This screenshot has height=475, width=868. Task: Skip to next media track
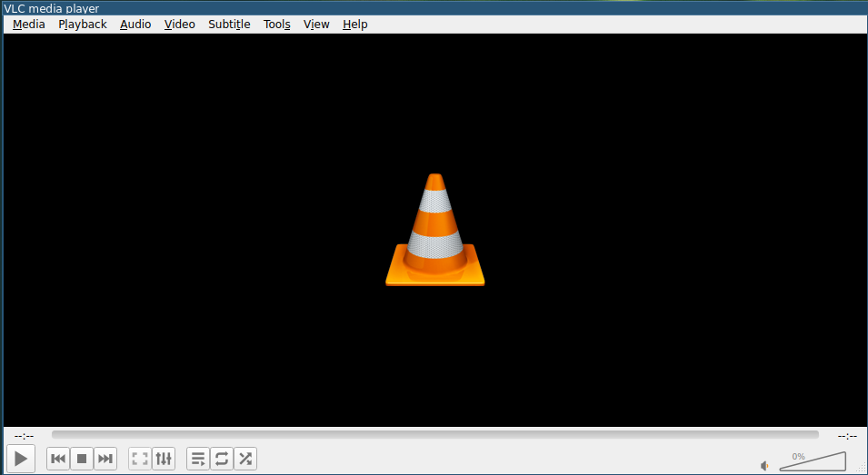pyautogui.click(x=105, y=459)
